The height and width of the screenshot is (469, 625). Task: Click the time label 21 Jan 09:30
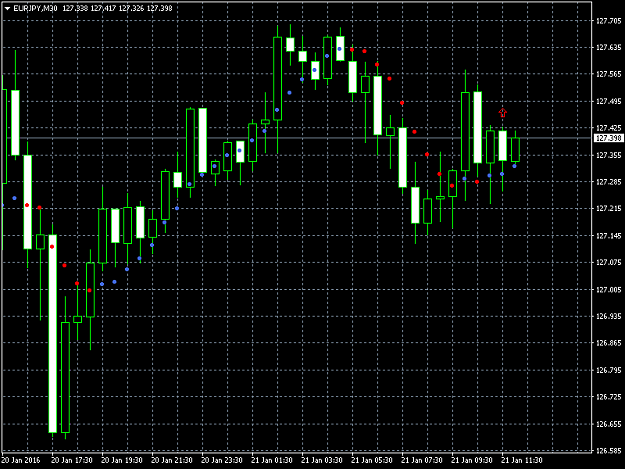pos(472,460)
